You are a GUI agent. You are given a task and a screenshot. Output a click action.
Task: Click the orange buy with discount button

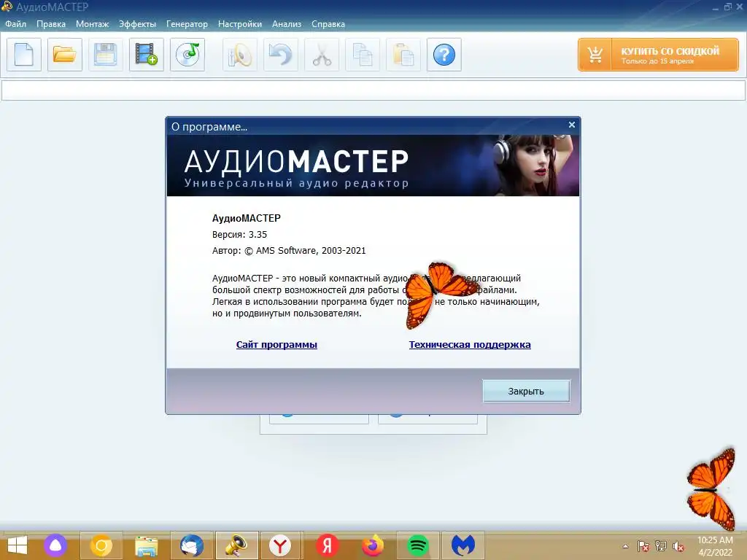(x=658, y=55)
